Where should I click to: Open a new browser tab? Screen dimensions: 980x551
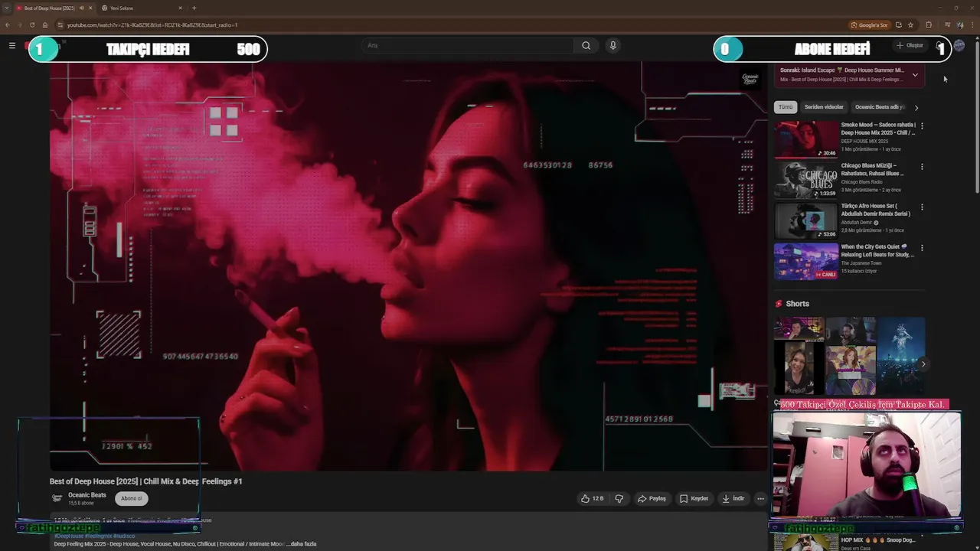point(194,8)
